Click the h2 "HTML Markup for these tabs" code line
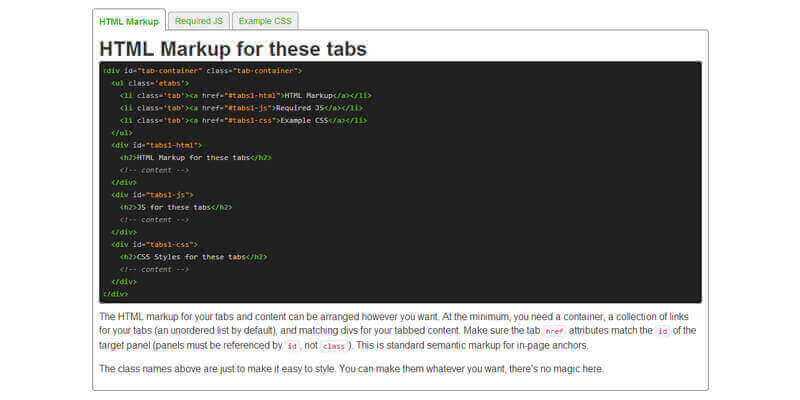 click(x=195, y=157)
